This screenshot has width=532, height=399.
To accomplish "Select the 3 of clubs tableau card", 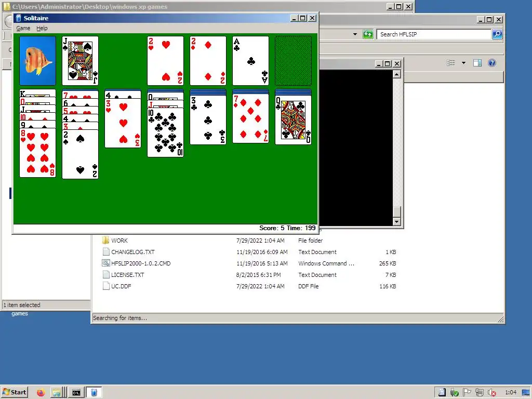I will pyautogui.click(x=208, y=120).
